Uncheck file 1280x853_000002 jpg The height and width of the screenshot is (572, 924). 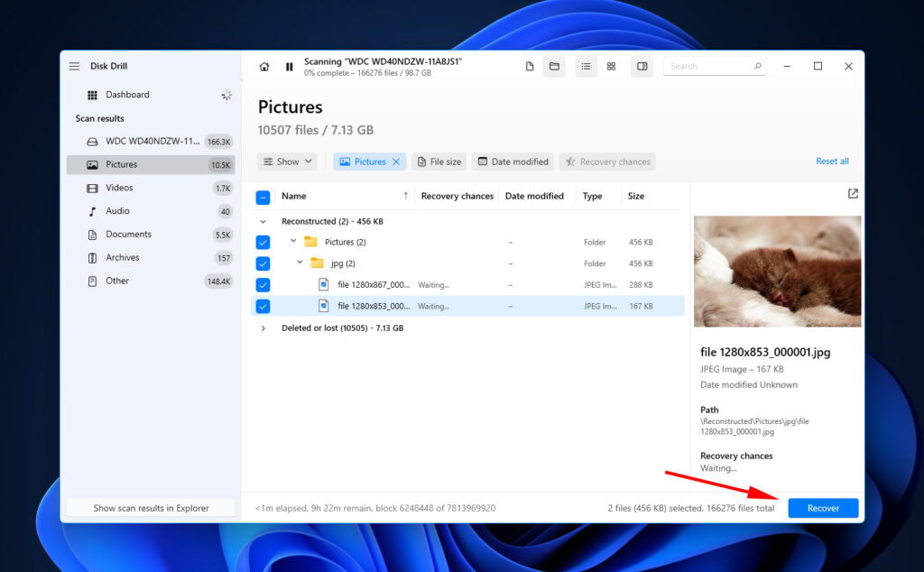click(x=263, y=306)
